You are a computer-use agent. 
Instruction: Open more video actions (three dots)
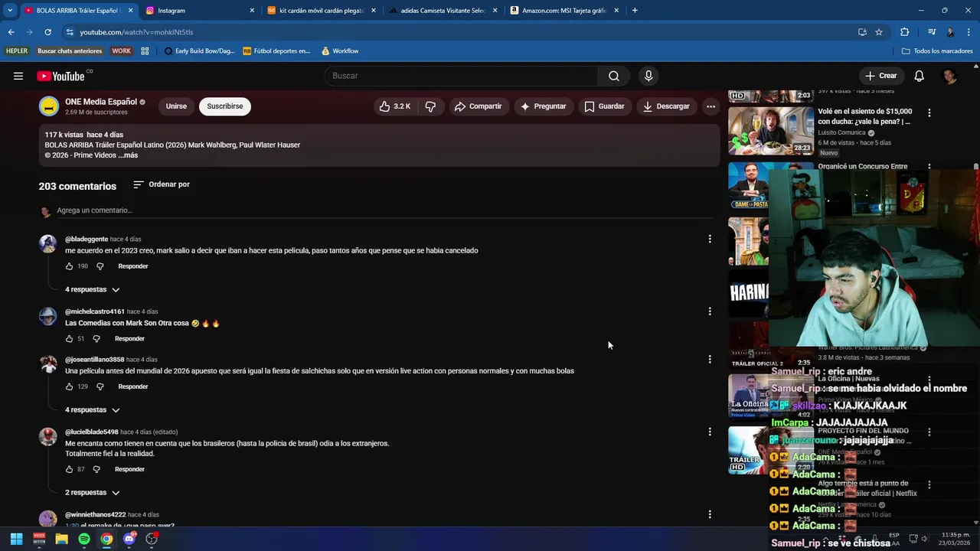point(711,106)
